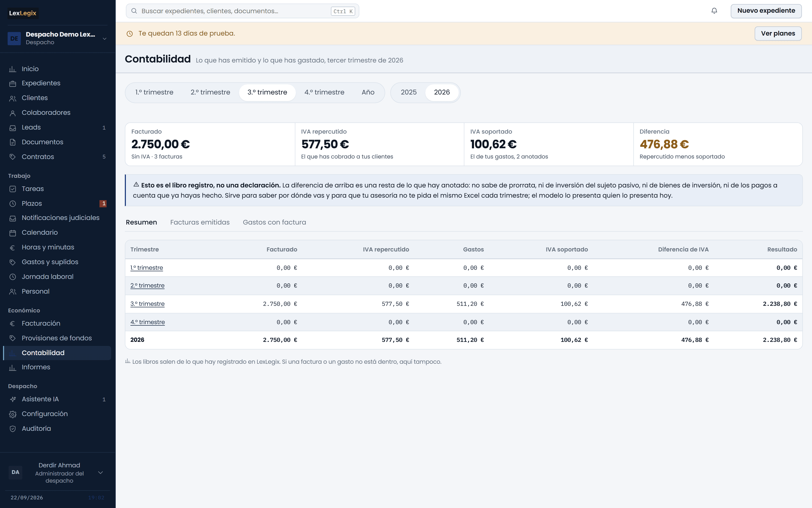Click the Documentos file icon

pyautogui.click(x=12, y=142)
